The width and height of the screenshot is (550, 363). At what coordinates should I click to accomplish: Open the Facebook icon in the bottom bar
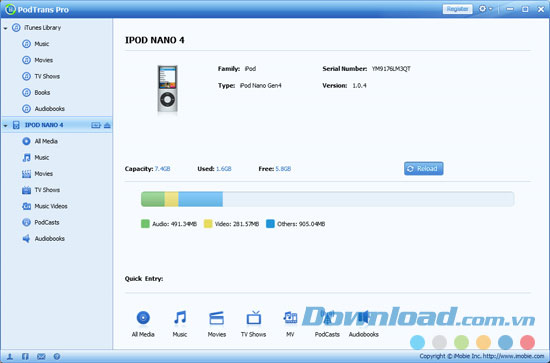pos(25,357)
